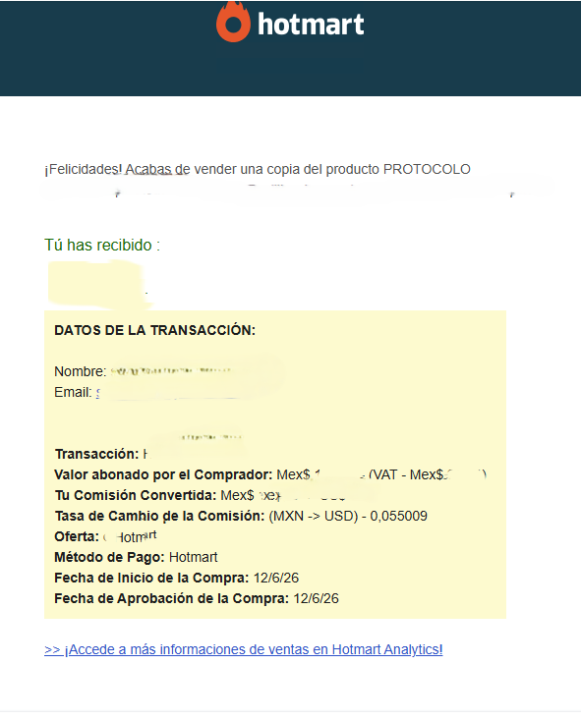The height and width of the screenshot is (720, 581).
Task: Click the 'Email:' label
Action: click(x=73, y=393)
